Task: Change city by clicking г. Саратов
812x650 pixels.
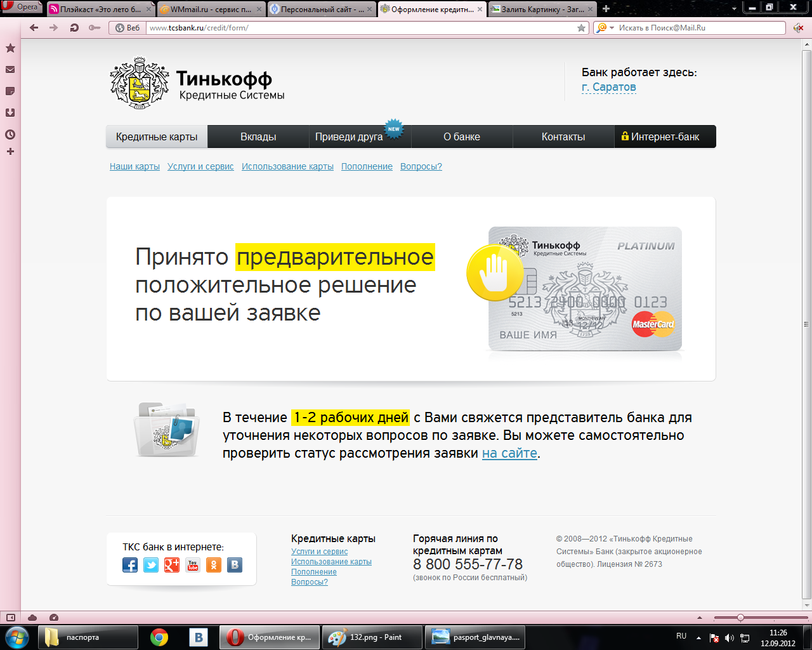Action: [x=609, y=88]
